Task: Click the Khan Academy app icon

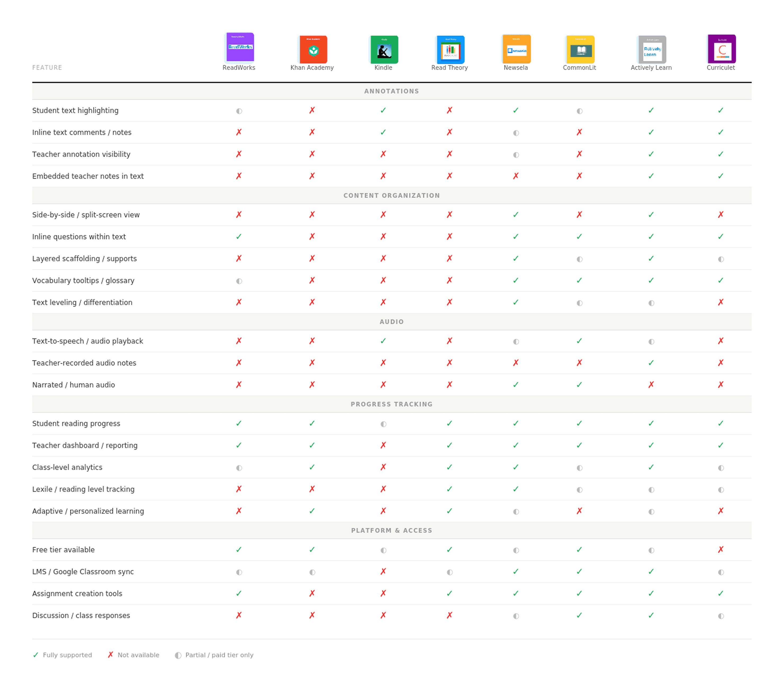Action: [x=313, y=50]
